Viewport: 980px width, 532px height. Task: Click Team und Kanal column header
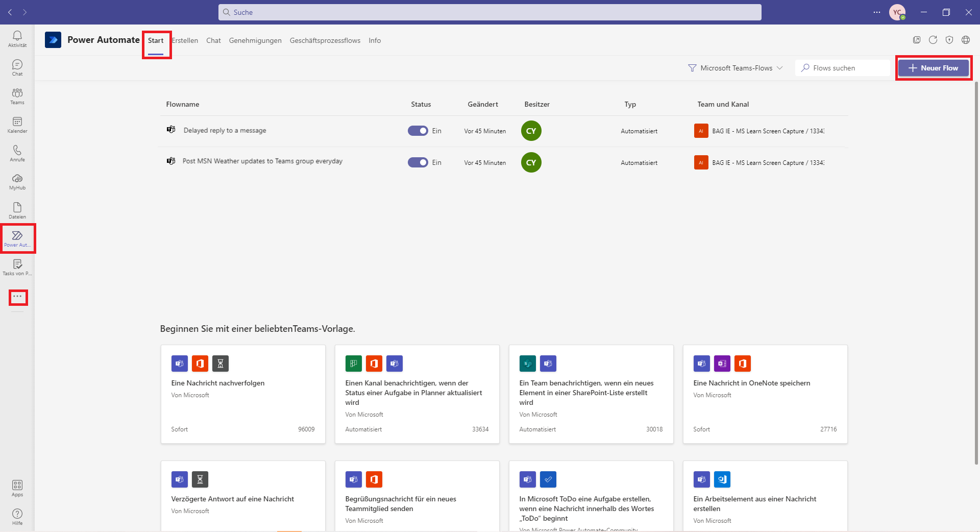pyautogui.click(x=723, y=104)
